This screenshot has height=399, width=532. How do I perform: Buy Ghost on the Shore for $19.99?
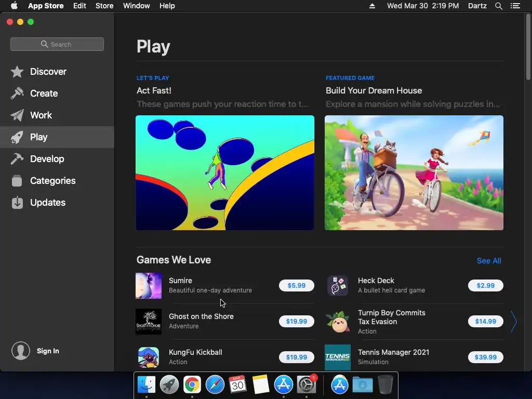pos(297,321)
